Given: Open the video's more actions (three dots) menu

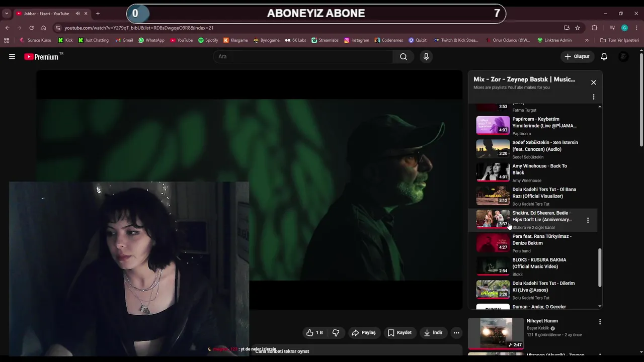Looking at the screenshot, I should (x=456, y=333).
